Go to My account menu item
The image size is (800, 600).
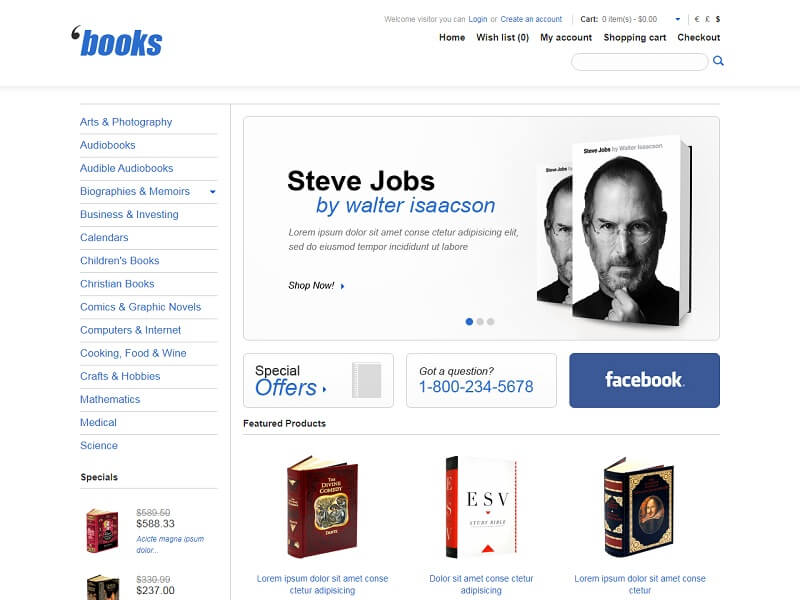(566, 37)
